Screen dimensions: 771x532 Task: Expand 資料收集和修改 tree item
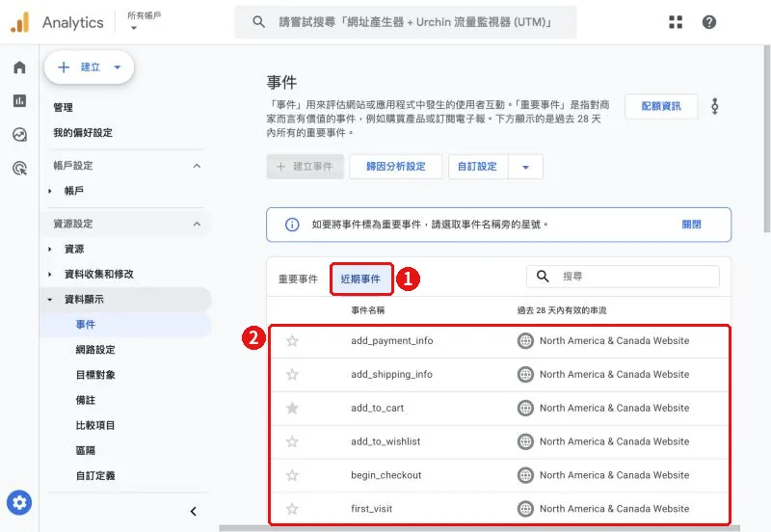point(50,275)
